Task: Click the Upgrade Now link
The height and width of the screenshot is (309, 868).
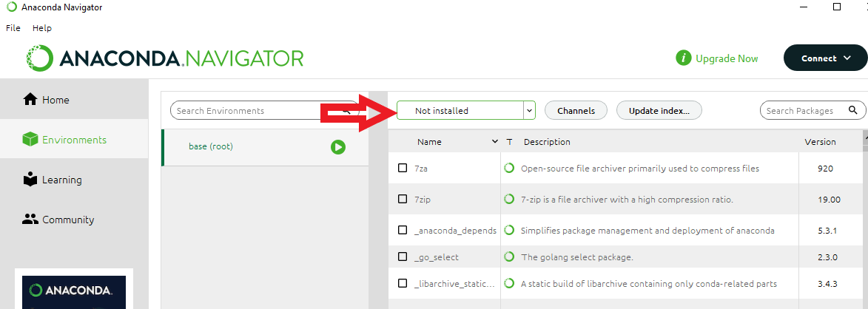Action: 727,58
